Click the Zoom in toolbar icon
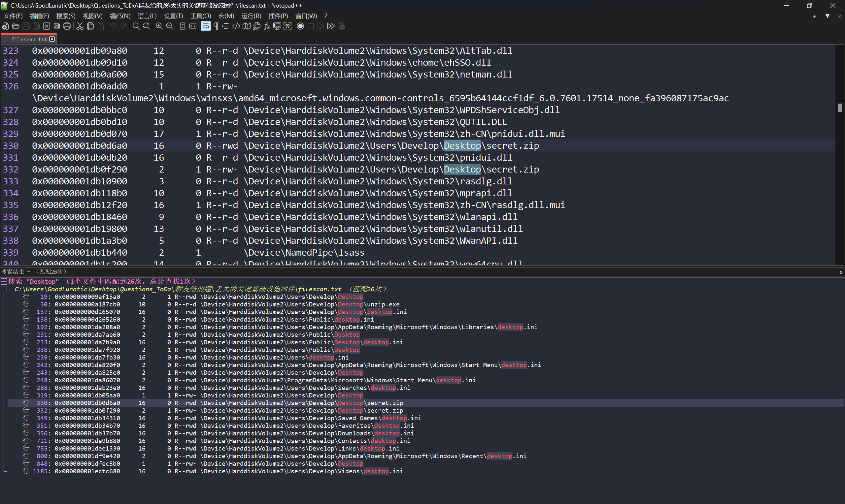Viewport: 845px width, 504px height. (x=159, y=26)
